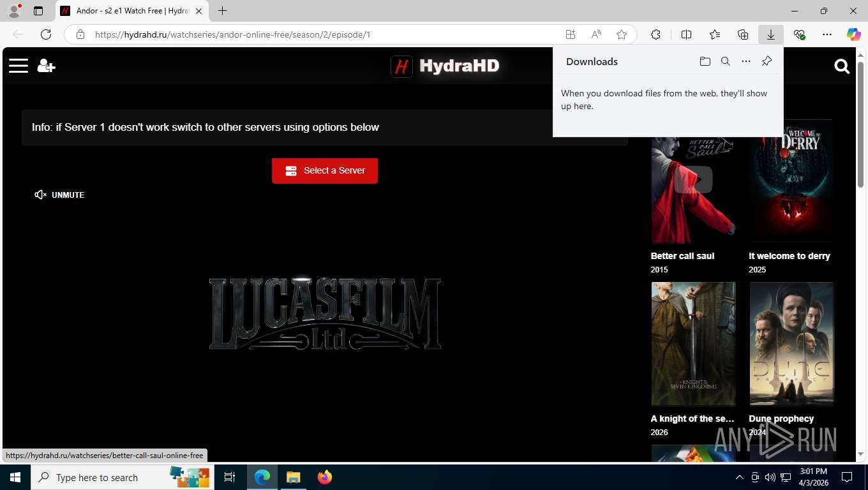The image size is (868, 490).
Task: Click the Select a Server button
Action: click(x=325, y=170)
